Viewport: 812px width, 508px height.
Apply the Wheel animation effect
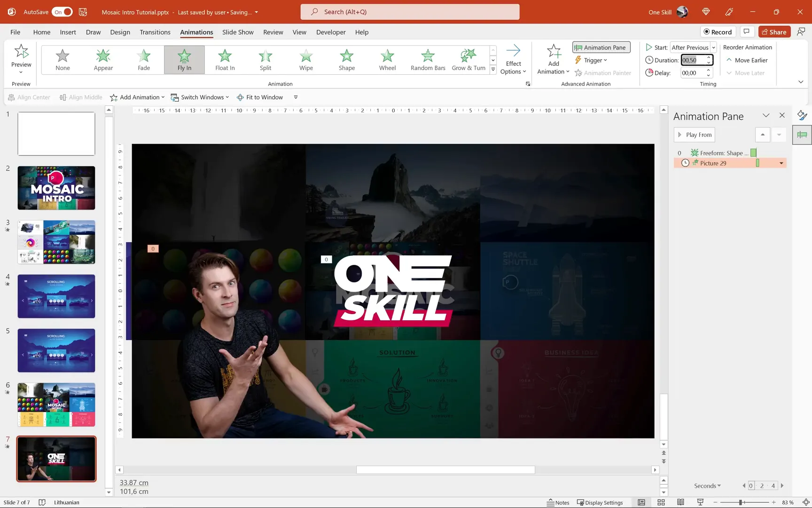click(387, 60)
